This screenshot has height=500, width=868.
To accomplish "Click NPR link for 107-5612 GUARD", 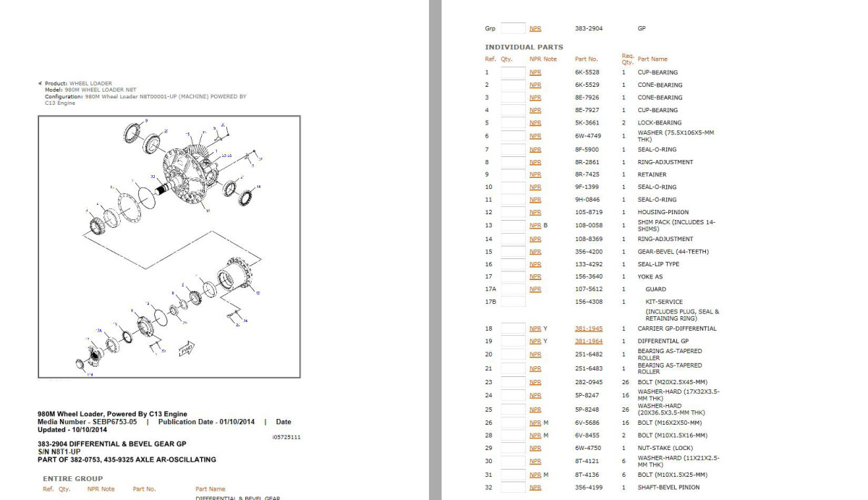I will click(535, 289).
